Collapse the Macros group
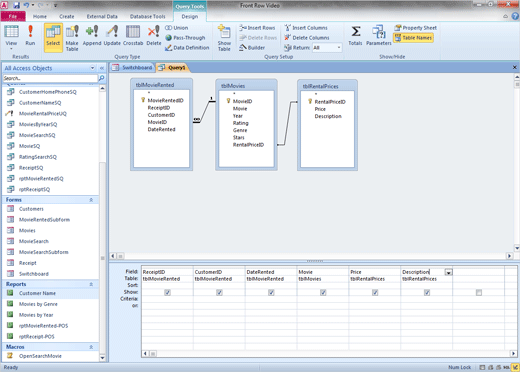Screen dimensions: 520x372 91,347
